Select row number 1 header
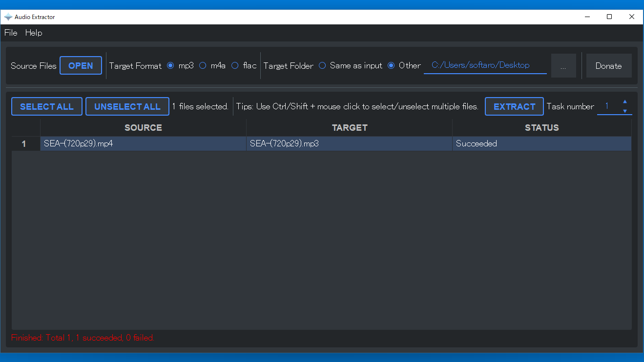Screen dimensions: 644x362 (26, 144)
